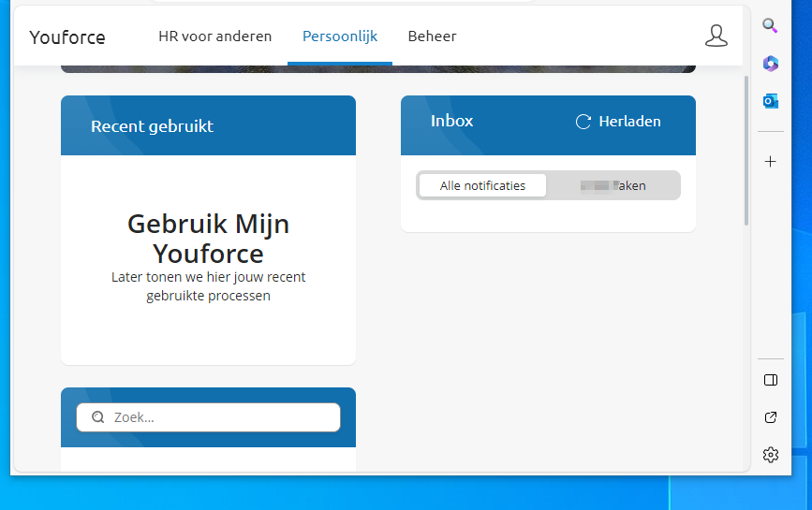Image resolution: width=812 pixels, height=510 pixels.
Task: Add a sidebar app with plus icon
Action: coord(771,162)
